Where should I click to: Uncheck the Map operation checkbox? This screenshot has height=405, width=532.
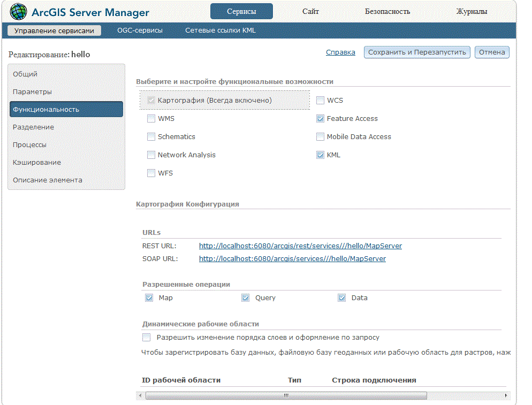(149, 298)
